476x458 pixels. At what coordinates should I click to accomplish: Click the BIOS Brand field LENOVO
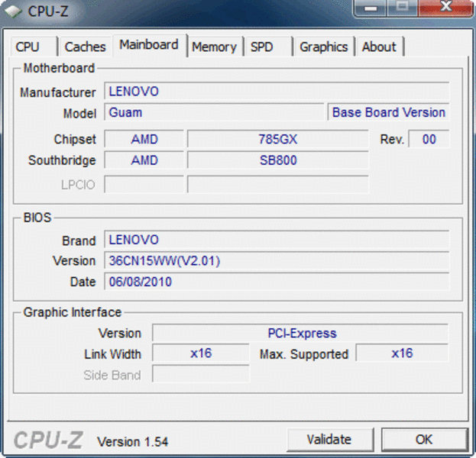277,240
